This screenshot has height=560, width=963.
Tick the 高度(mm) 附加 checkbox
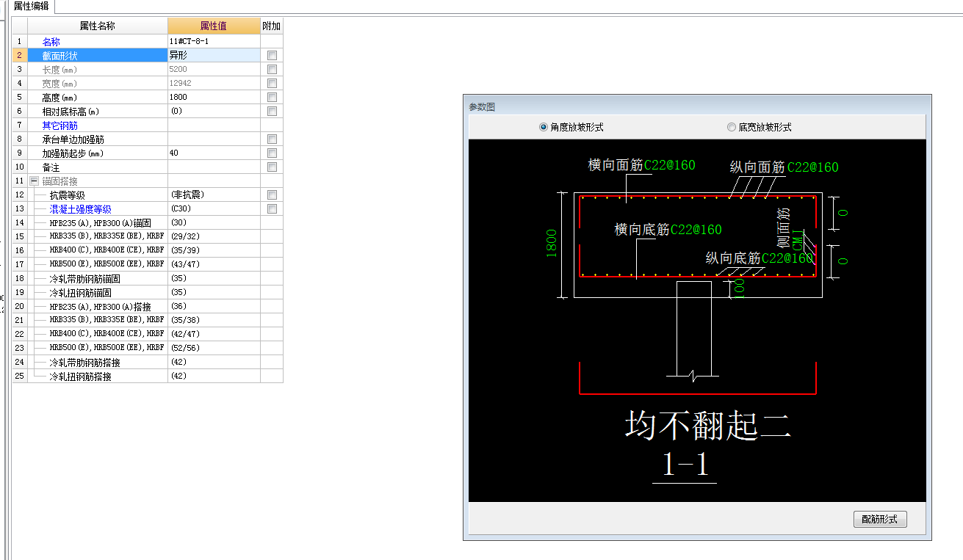[x=272, y=97]
